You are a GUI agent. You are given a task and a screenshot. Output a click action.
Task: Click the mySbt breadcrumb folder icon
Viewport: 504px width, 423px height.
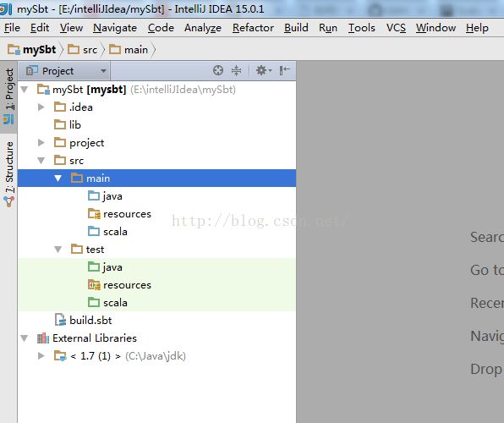14,50
